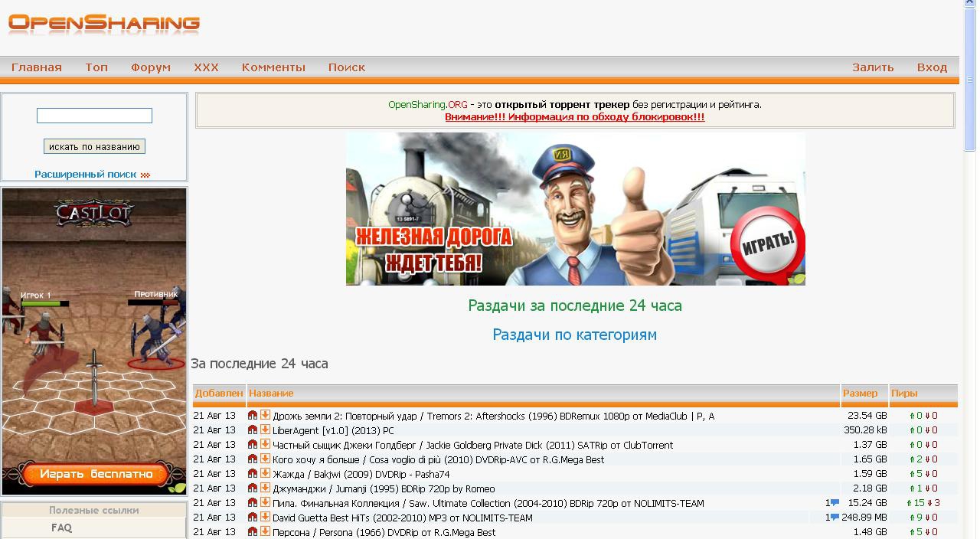
Task: Click magnet icon for Bakjwi row
Action: (253, 473)
